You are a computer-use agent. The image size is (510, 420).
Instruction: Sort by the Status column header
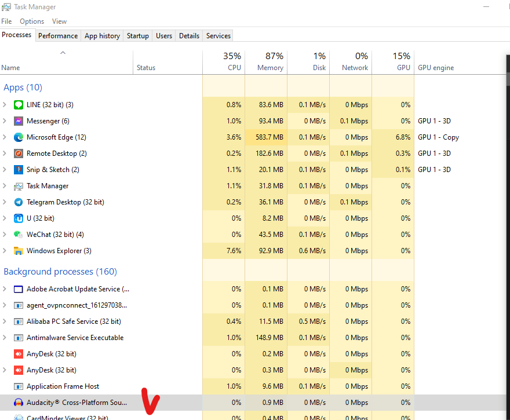click(167, 63)
